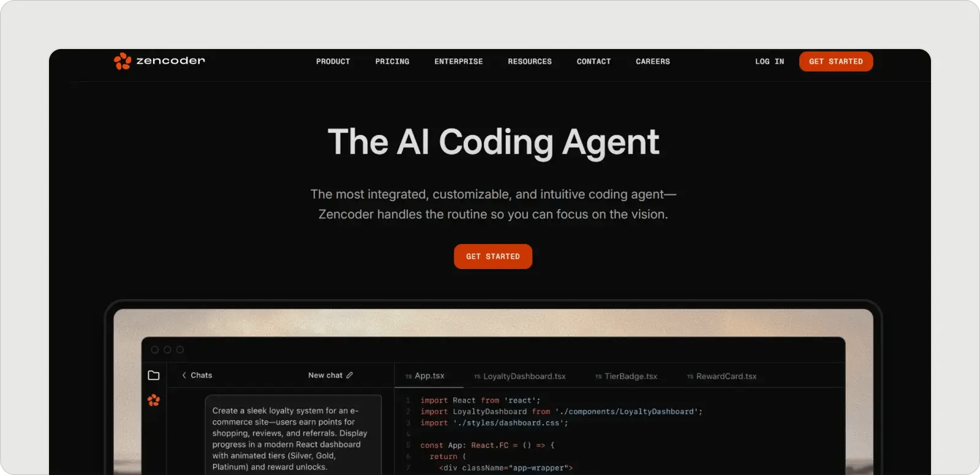980x475 pixels.
Task: Go to the Pricing page
Action: click(392, 61)
